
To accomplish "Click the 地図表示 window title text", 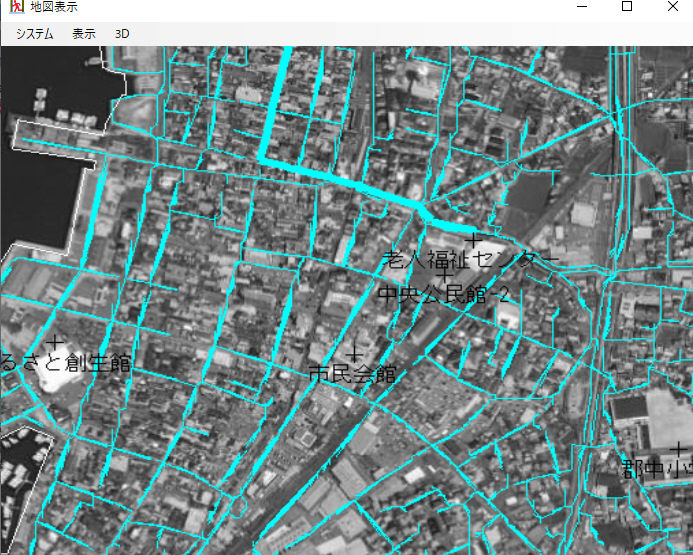I will coord(54,7).
